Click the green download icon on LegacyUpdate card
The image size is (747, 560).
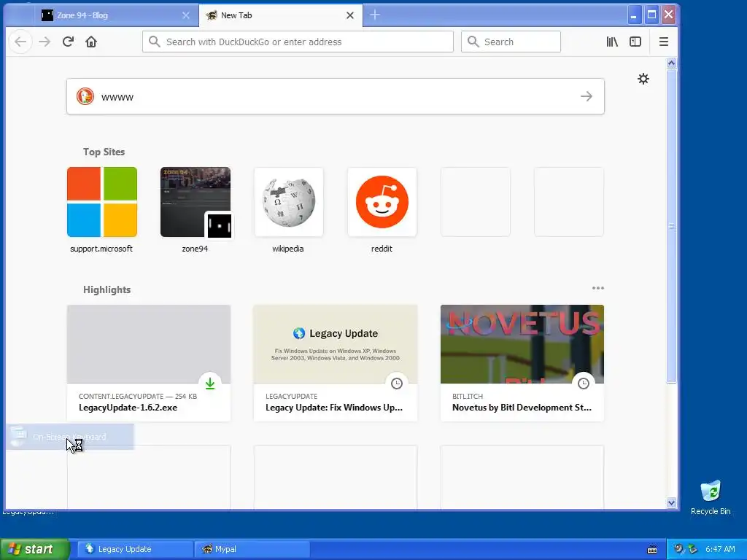[x=210, y=384]
